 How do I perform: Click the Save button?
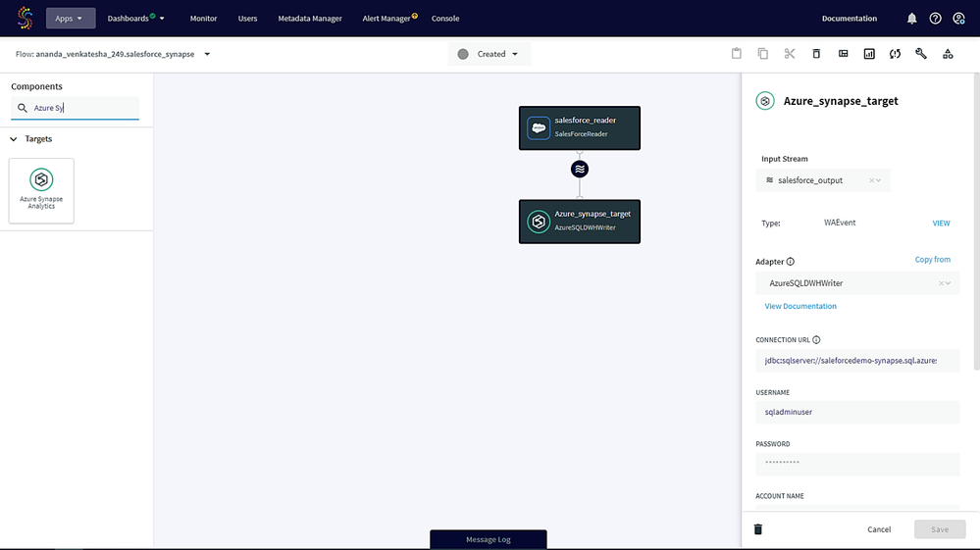pyautogui.click(x=940, y=529)
